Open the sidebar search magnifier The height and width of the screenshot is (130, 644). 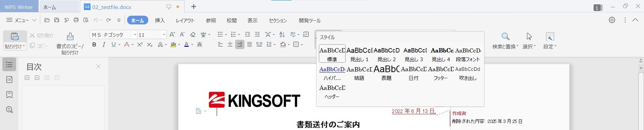(9, 110)
